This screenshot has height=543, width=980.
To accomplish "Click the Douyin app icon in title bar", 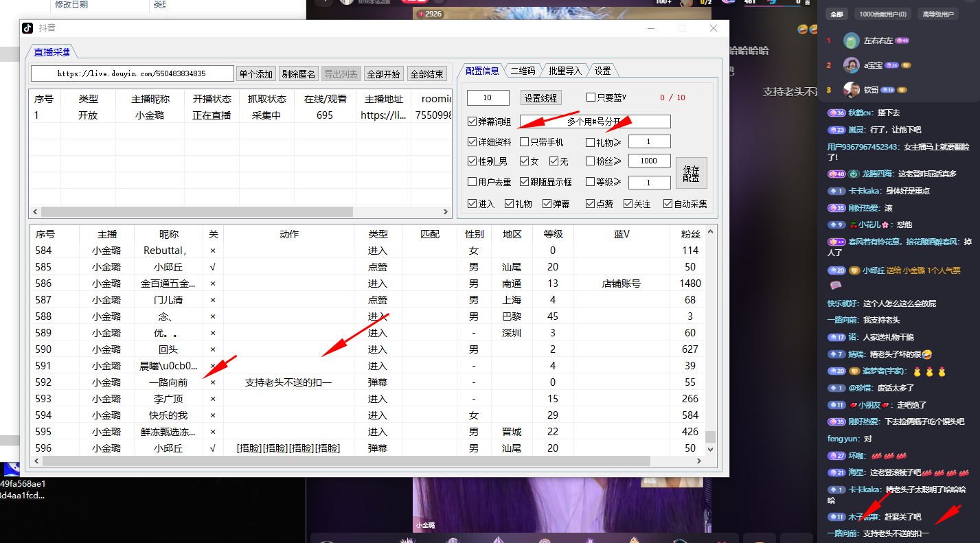I will (x=27, y=28).
